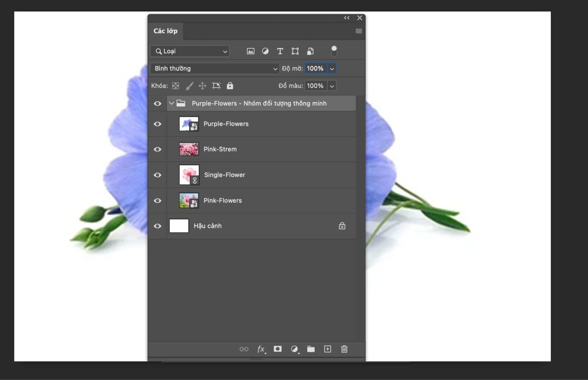
Task: Open the Bình thường blend mode dropdown
Action: tap(215, 68)
